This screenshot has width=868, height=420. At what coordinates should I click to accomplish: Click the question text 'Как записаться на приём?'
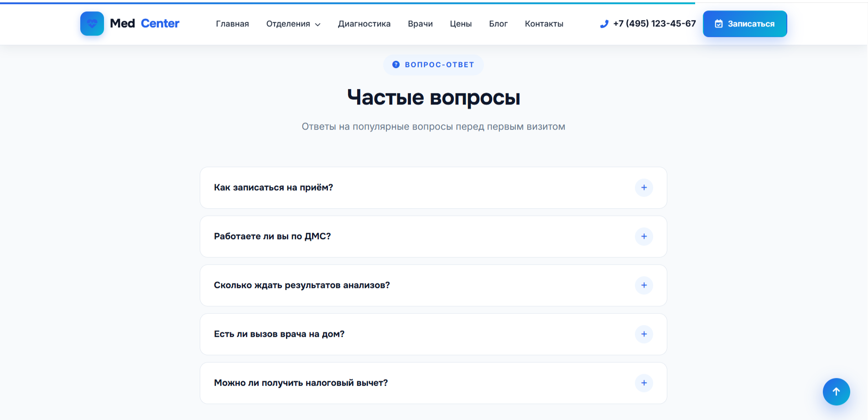tap(274, 188)
